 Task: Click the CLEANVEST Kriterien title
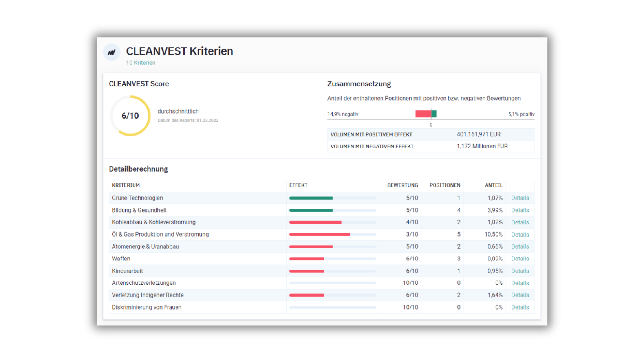pyautogui.click(x=179, y=51)
